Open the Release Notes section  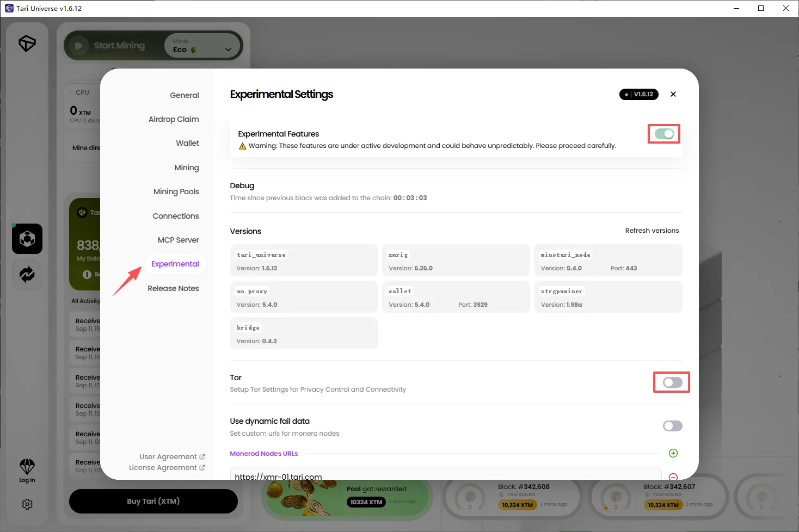(173, 288)
